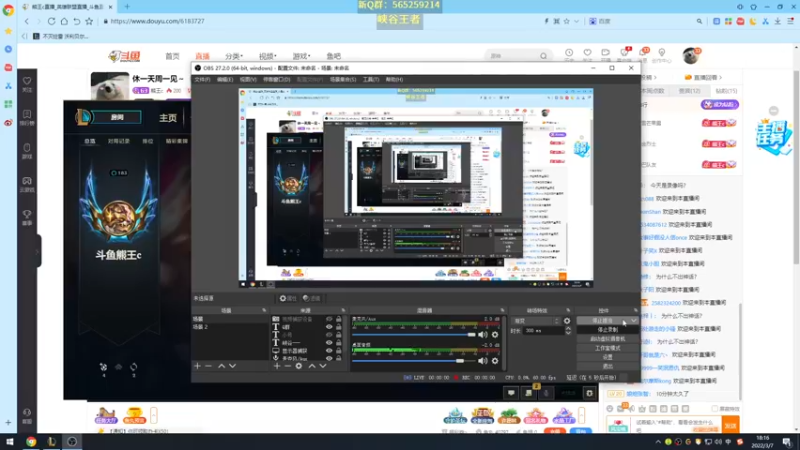Screen dimensions: 800x450
Task: Toggle visibility of the display capture source
Action: tap(329, 351)
